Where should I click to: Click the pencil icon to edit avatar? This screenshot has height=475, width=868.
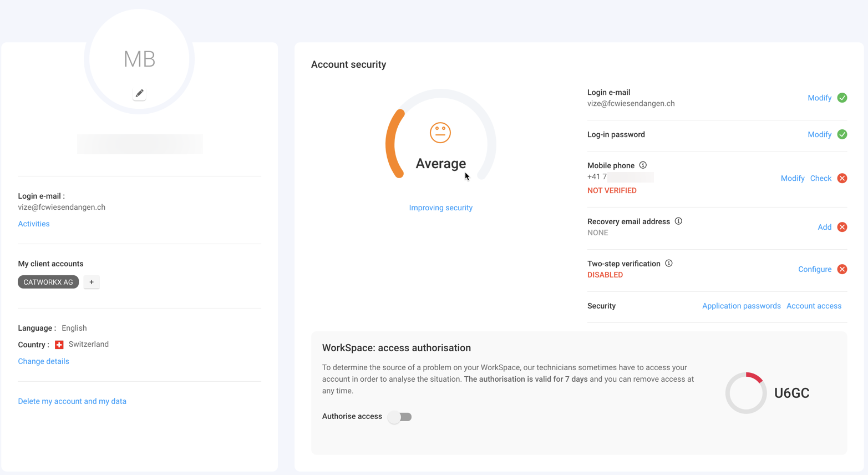click(x=139, y=94)
